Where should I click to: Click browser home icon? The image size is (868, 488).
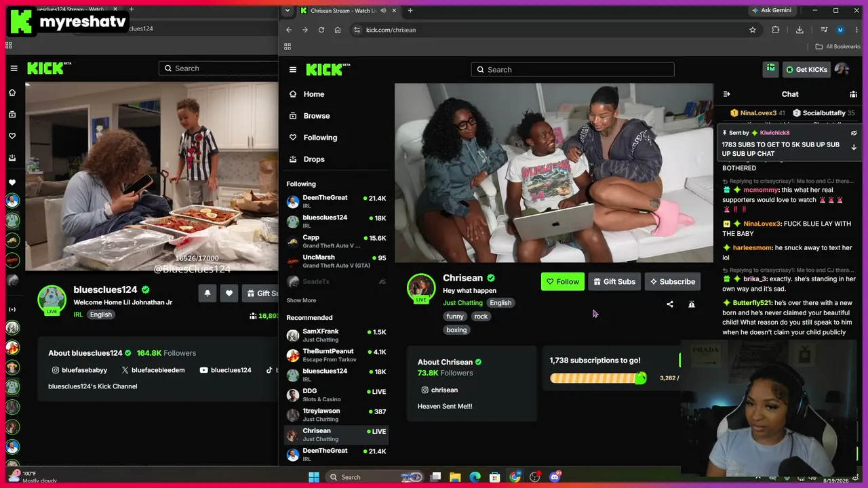point(338,30)
